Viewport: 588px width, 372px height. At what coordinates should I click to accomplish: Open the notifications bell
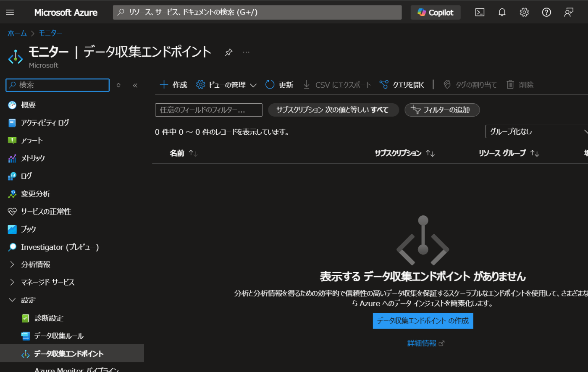[502, 12]
